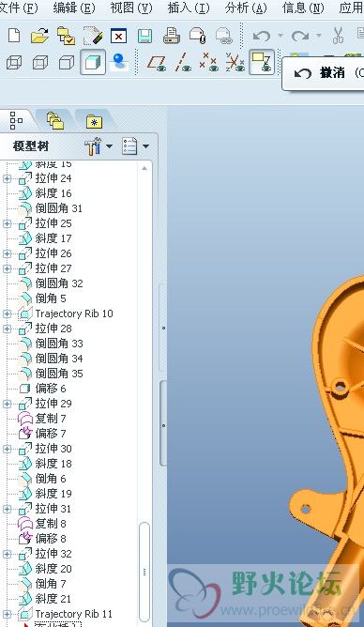364x627 pixels.
Task: Save the model with the floppy disk icon
Action: pyautogui.click(x=145, y=36)
